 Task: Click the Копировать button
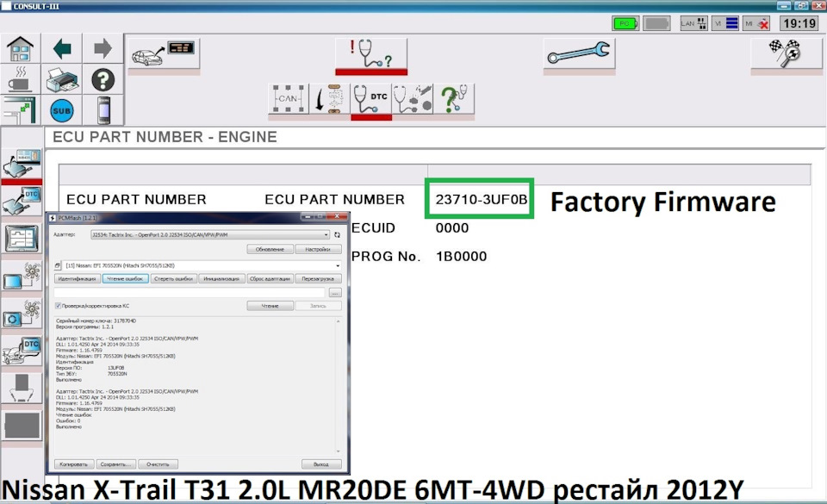[x=74, y=464]
